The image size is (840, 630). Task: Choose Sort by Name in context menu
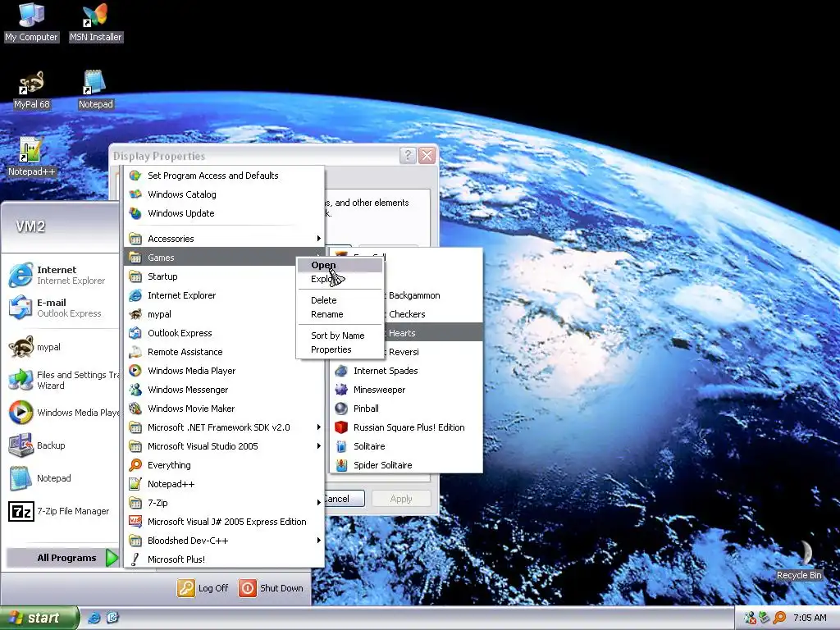coord(340,336)
